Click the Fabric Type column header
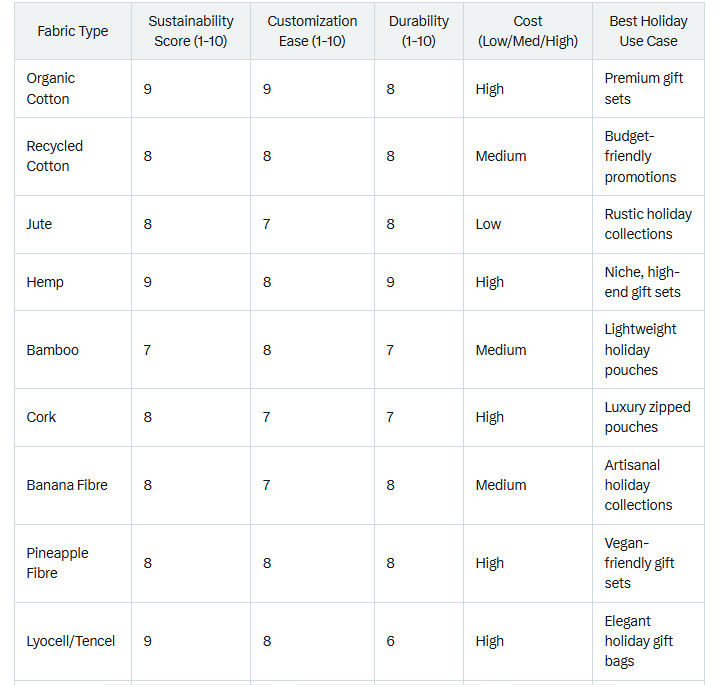 click(72, 31)
